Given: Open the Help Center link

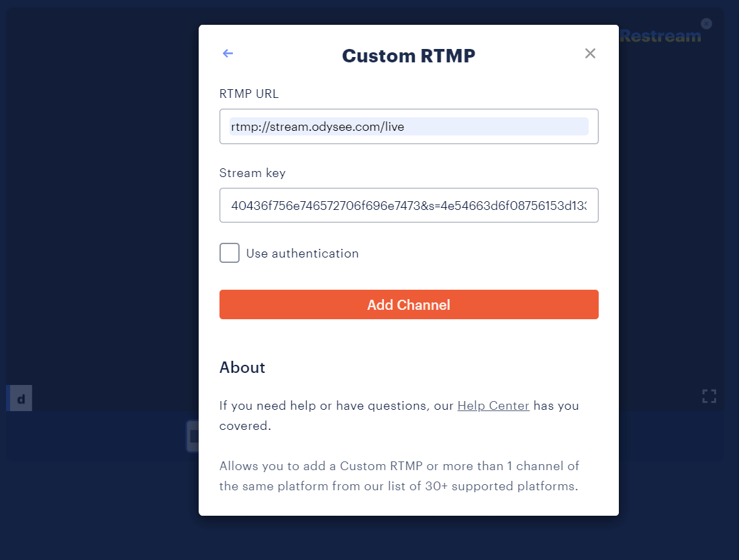Looking at the screenshot, I should [x=493, y=406].
